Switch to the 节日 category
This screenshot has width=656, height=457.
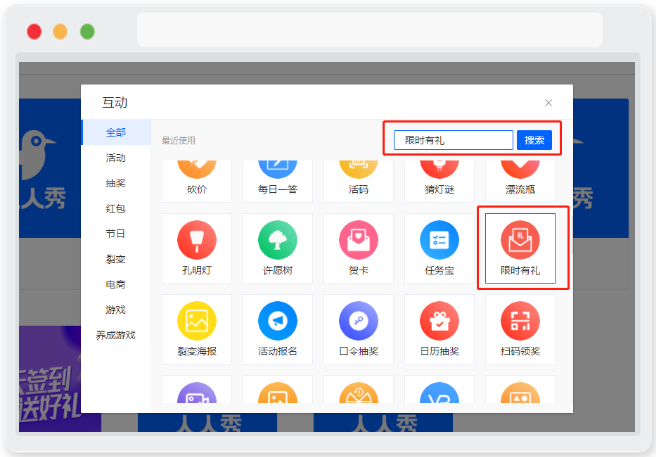[116, 234]
